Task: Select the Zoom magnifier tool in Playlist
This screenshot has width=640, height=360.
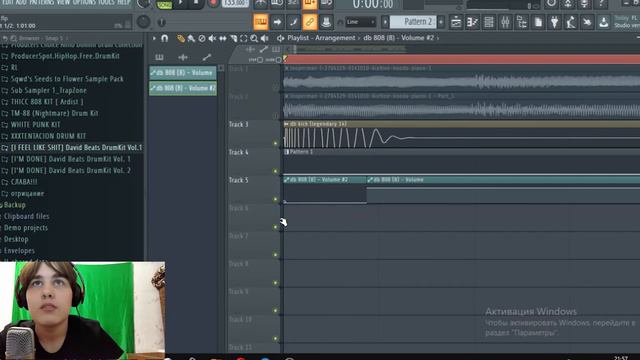Action: coord(254,38)
